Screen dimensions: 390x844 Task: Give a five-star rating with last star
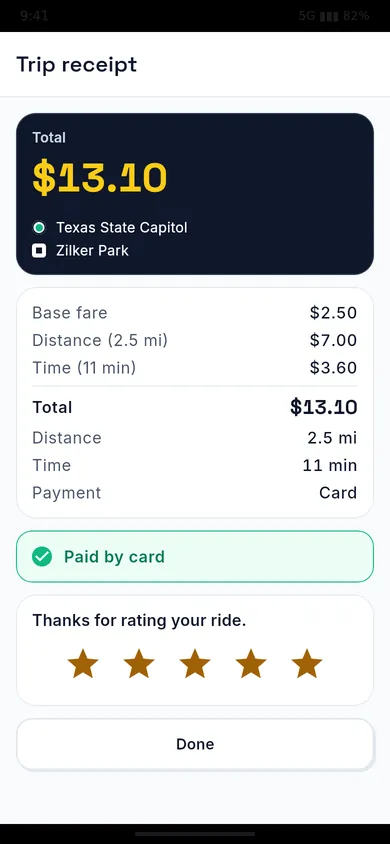tap(307, 663)
